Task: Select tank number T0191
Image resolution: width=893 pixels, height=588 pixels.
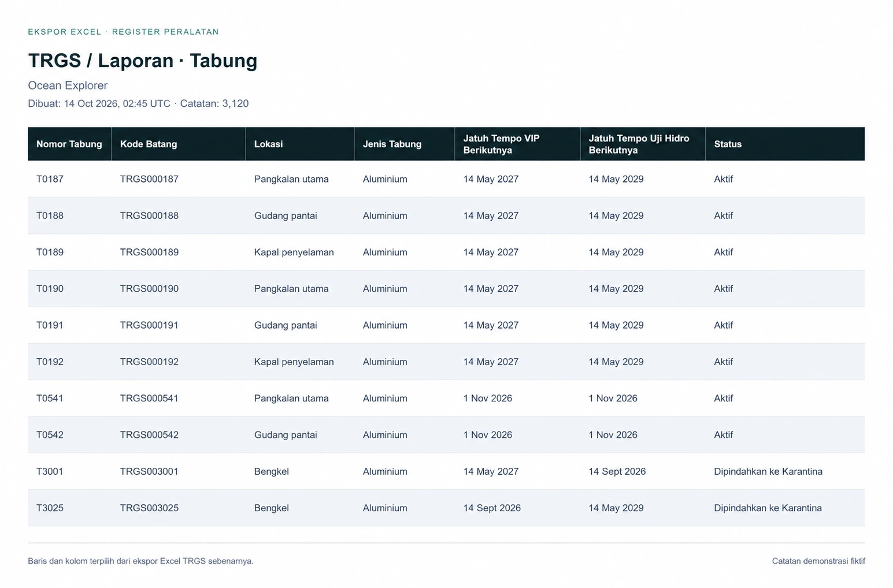Action: [x=50, y=325]
